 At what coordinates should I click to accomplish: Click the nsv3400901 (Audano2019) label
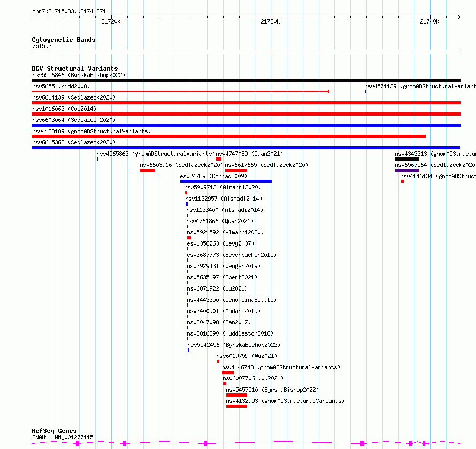(x=224, y=311)
